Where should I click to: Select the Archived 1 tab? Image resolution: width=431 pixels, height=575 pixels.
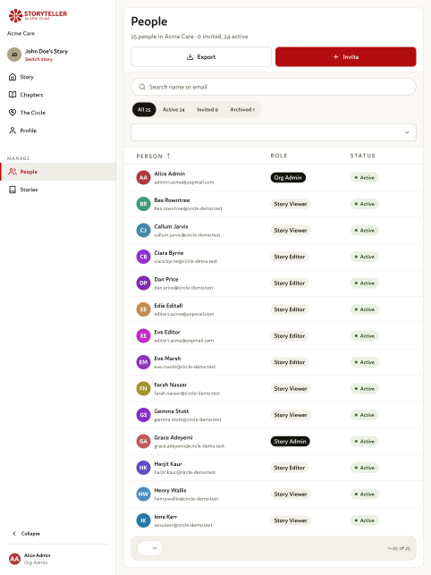click(242, 110)
